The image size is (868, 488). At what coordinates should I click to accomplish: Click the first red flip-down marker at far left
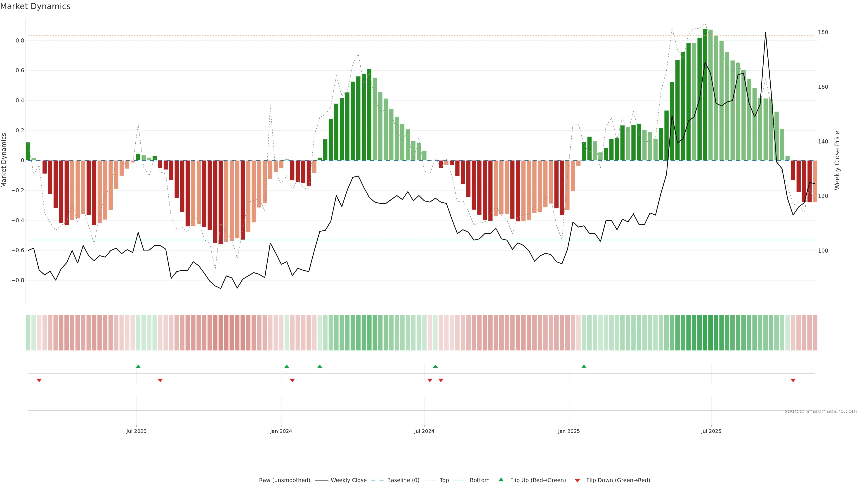39,380
